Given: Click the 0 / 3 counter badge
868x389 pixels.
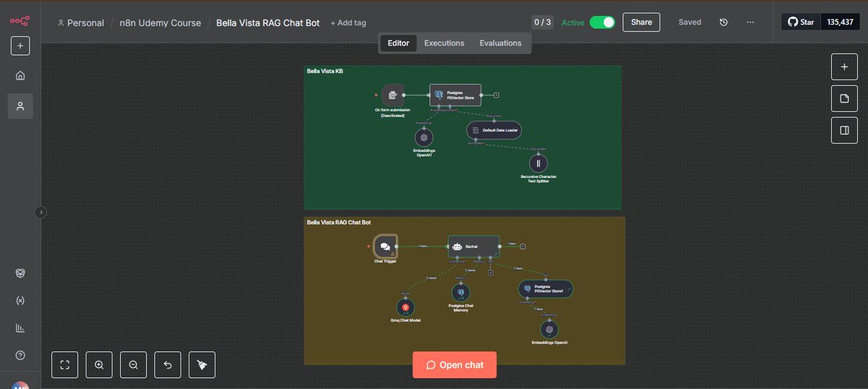Looking at the screenshot, I should point(542,22).
